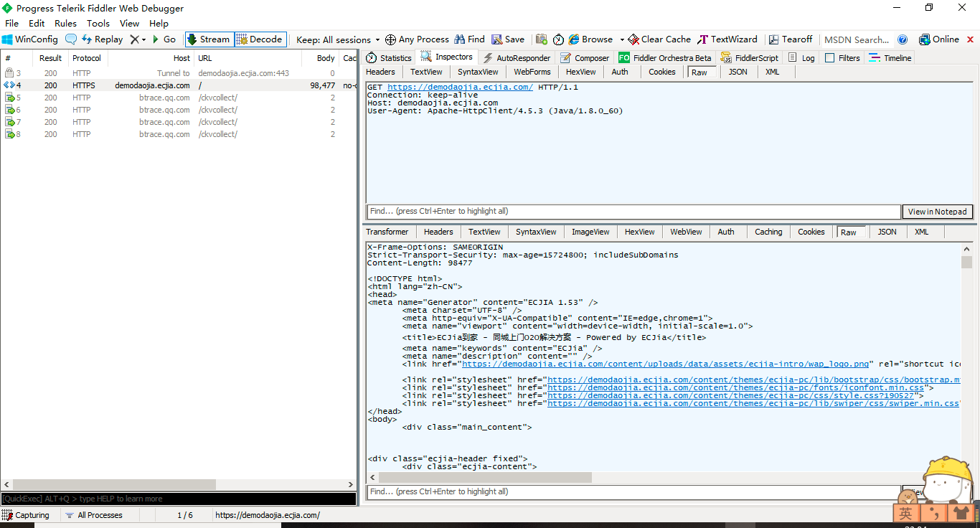The image size is (980, 528).
Task: Click the style.css?190527 link in response
Action: click(x=730, y=395)
